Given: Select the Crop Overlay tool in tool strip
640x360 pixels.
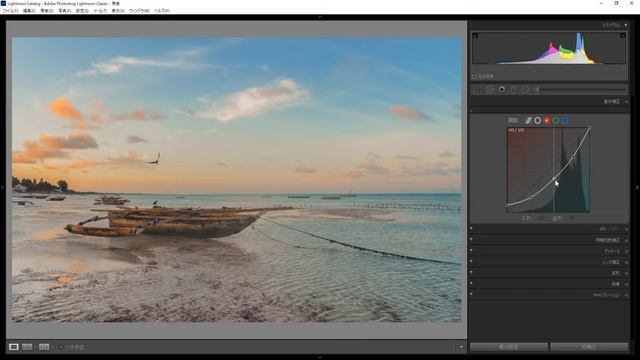Looking at the screenshot, I should coord(477,89).
